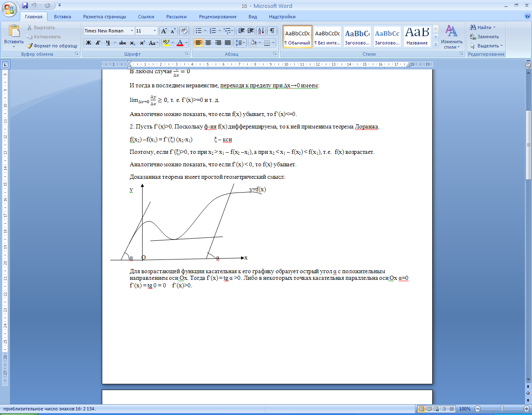Justify paragraph text
532x415 pixels.
coord(228,43)
